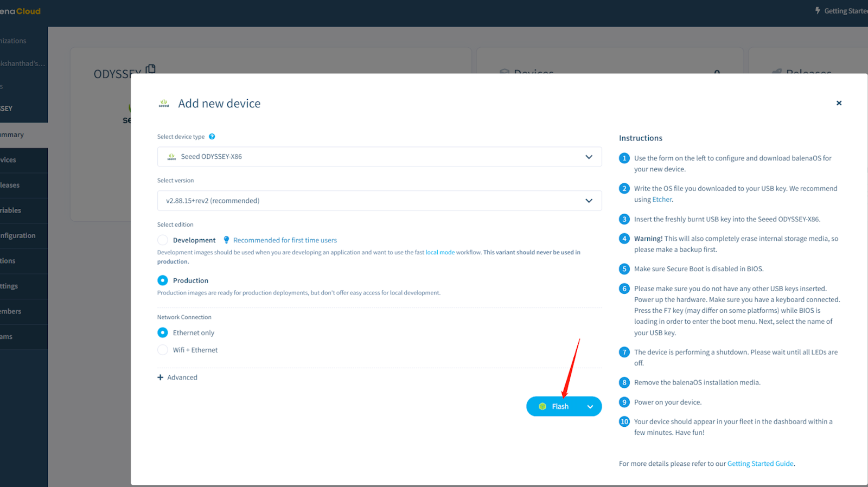The height and width of the screenshot is (487, 868).
Task: Expand the Advanced options section
Action: [x=177, y=377]
